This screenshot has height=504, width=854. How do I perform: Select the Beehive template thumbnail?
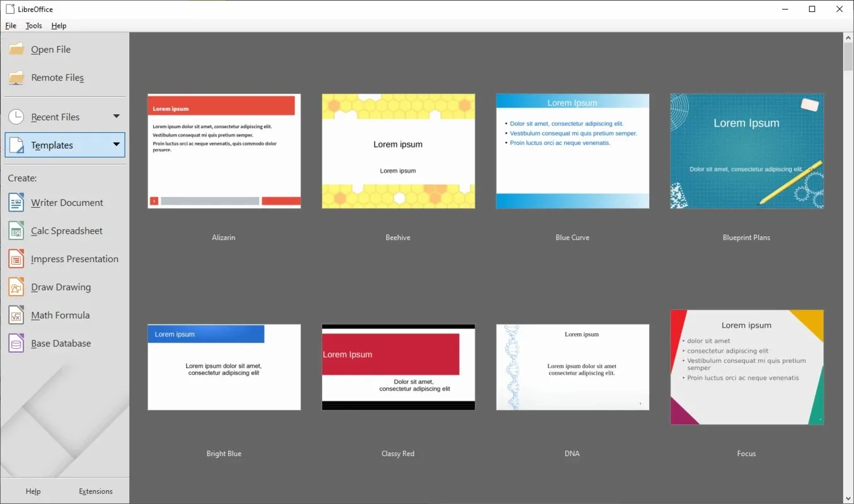pos(398,151)
